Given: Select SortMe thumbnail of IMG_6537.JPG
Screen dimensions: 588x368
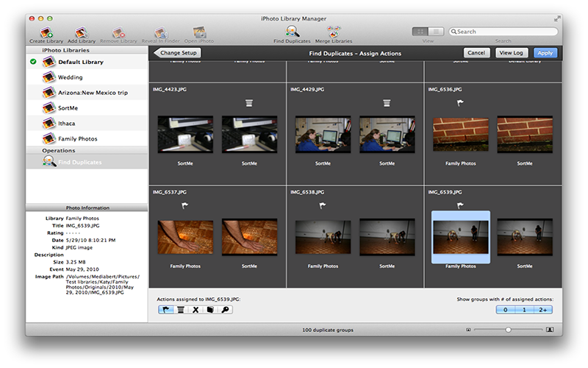Looking at the screenshot, I should (249, 237).
